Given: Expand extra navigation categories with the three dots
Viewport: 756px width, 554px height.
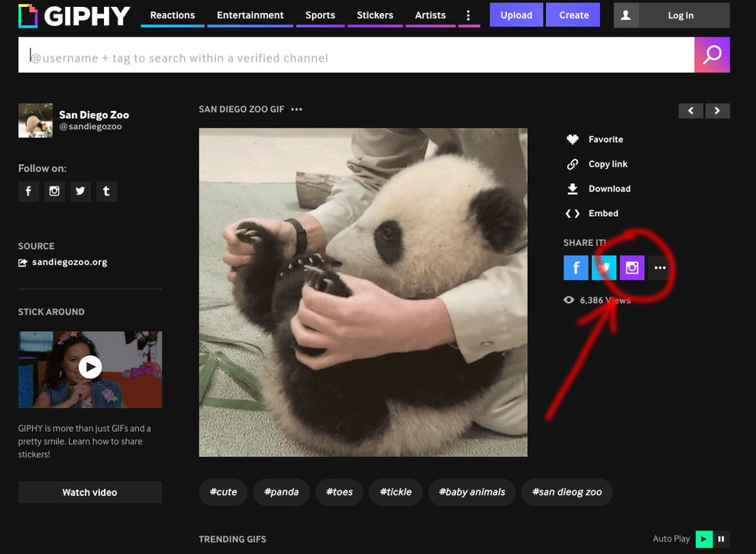Looking at the screenshot, I should (468, 15).
